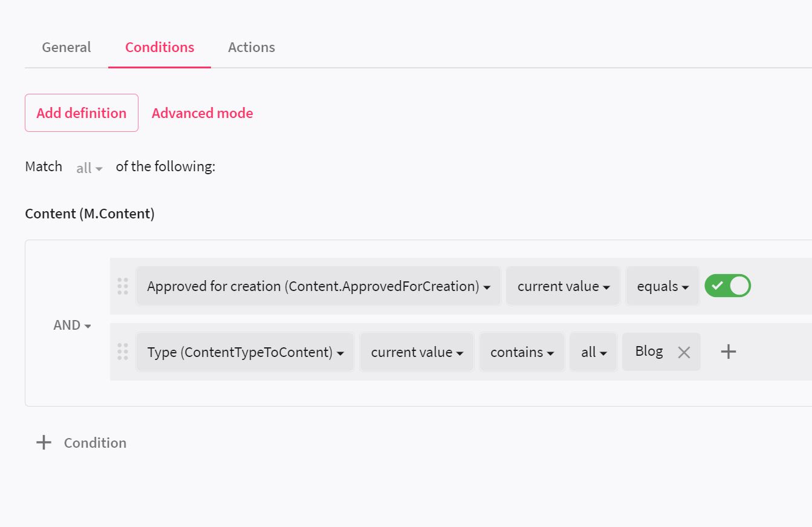Open the Type (ContentTypeToContent) dropdown
This screenshot has width=812, height=527.
244,352
